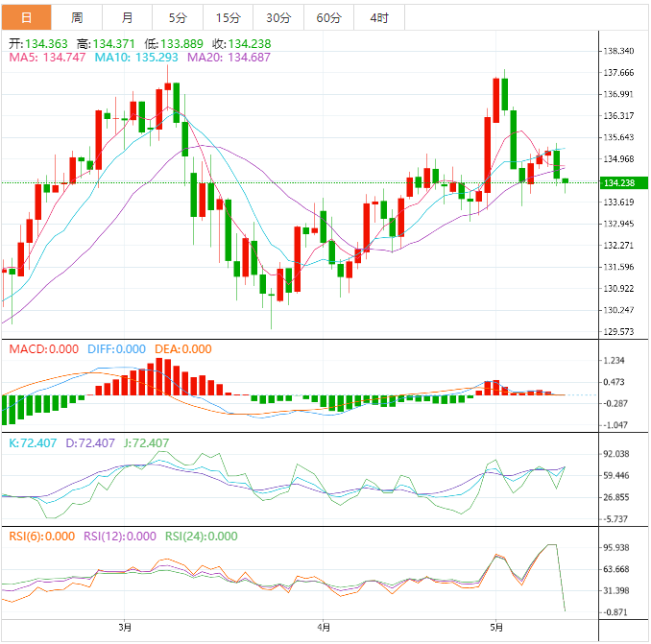Image resolution: width=651 pixels, height=644 pixels.
Task: Choose the 60分 timeframe tab
Action: pyautogui.click(x=328, y=17)
